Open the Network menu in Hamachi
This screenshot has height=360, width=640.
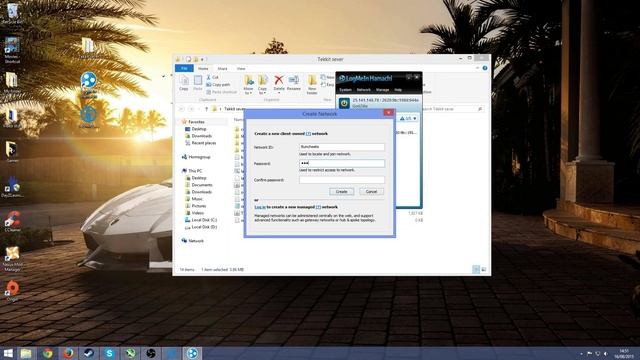coord(364,90)
